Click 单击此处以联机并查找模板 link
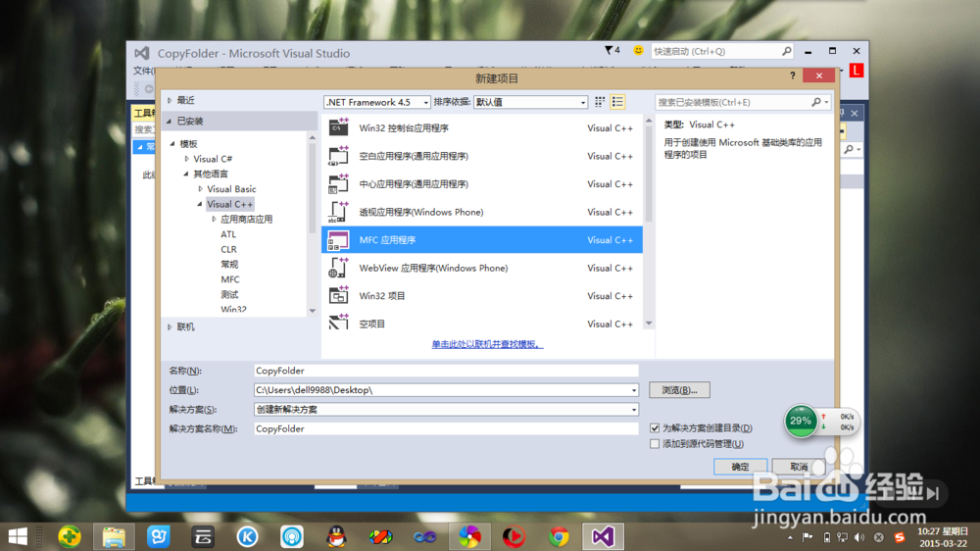Image resolution: width=980 pixels, height=551 pixels. 487,344
